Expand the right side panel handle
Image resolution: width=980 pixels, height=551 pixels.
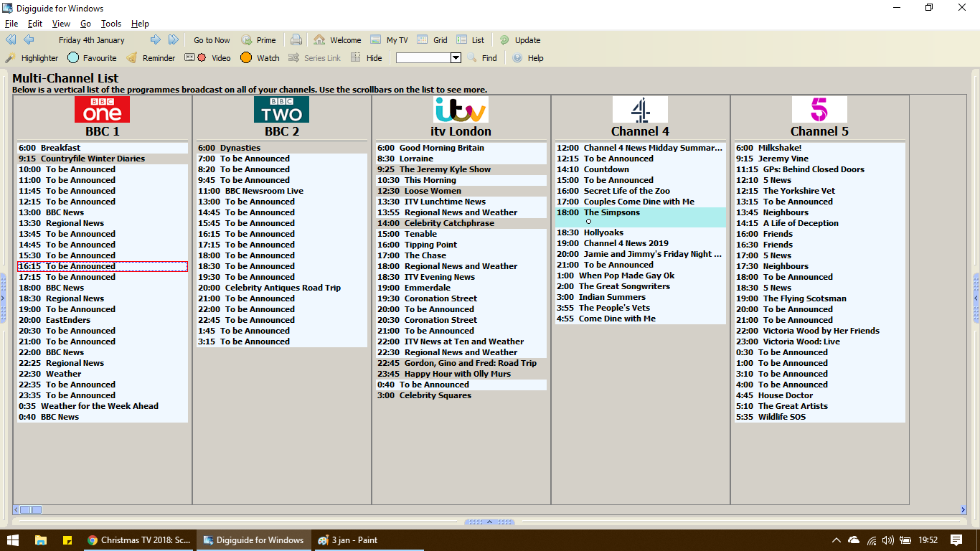click(976, 298)
